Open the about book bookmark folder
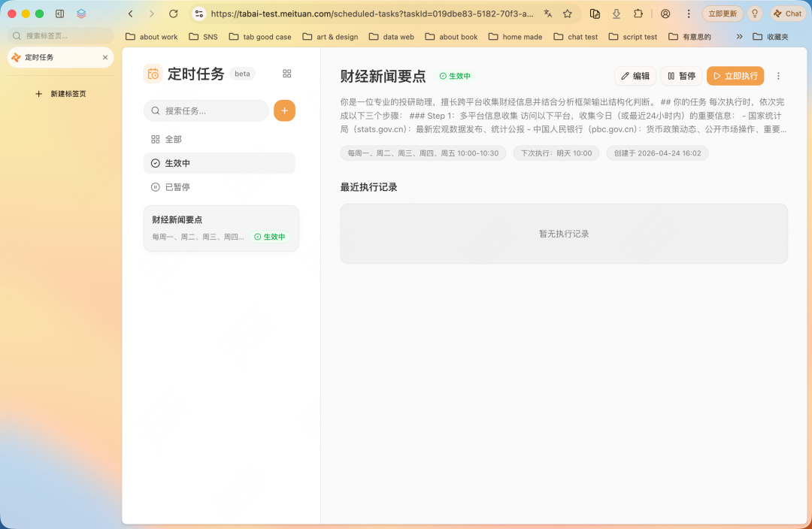 tap(451, 37)
